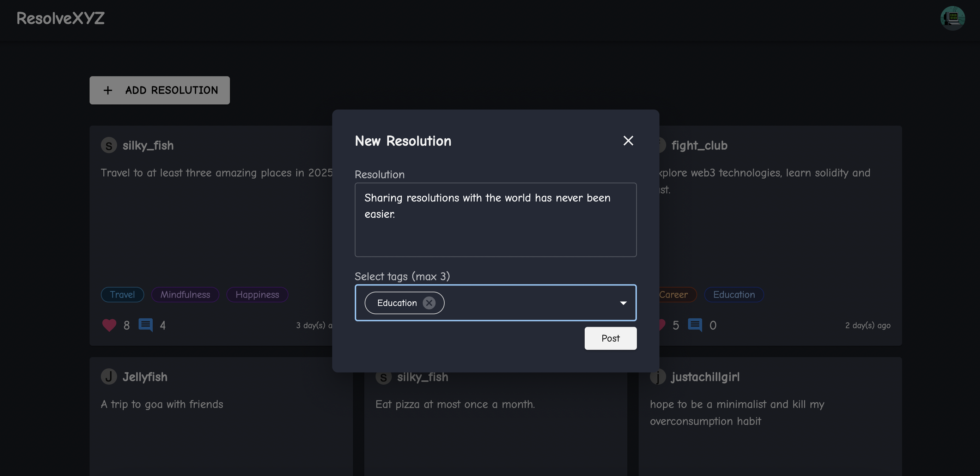The image size is (980, 476).
Task: Open comments on silky_fish's travel resolution
Action: click(x=145, y=325)
